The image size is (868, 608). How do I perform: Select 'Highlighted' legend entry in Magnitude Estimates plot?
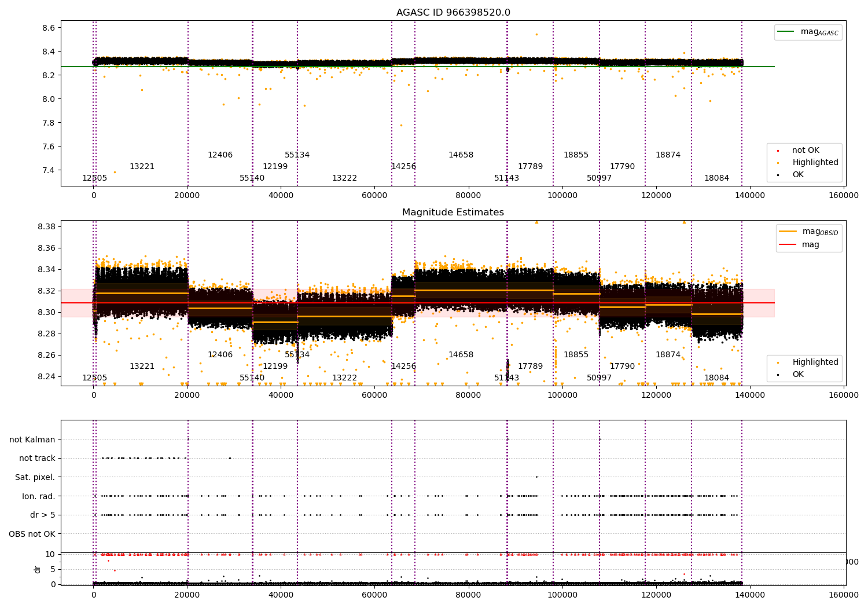815,362
